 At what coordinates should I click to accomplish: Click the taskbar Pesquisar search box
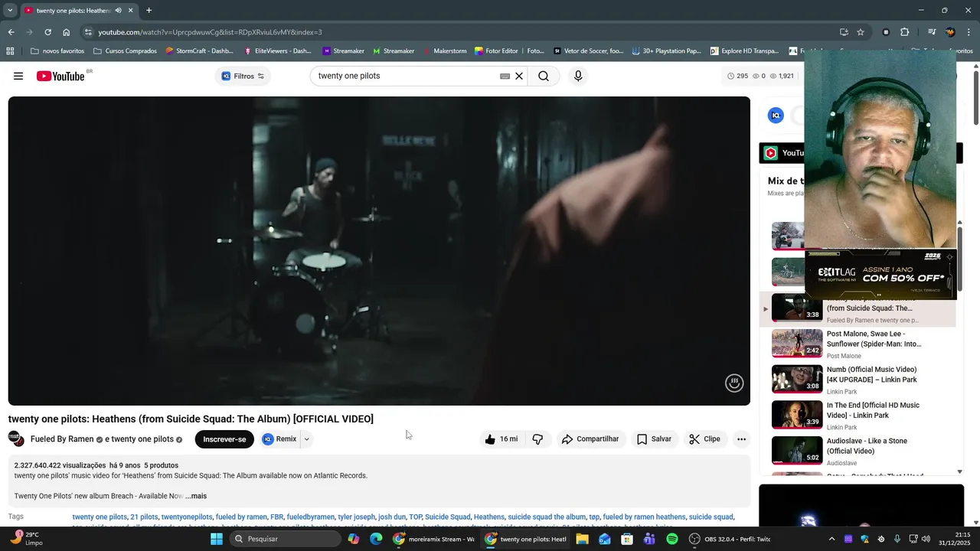[285, 539]
